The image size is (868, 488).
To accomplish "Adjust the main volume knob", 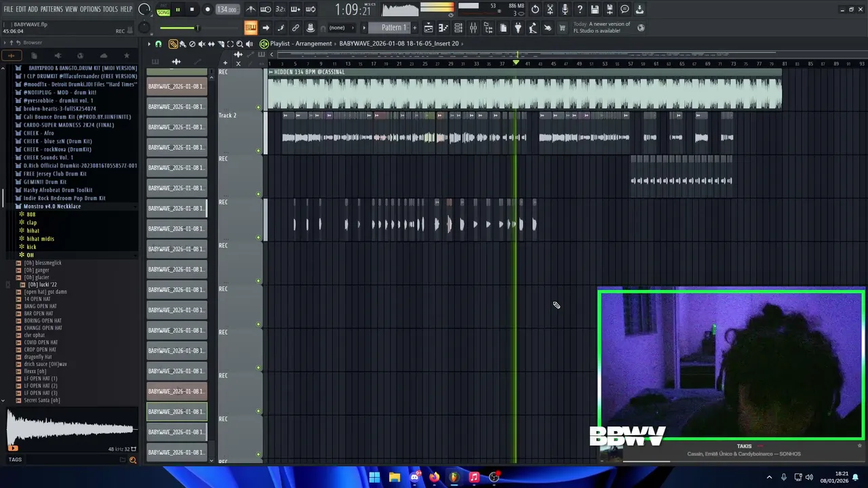I will point(144,9).
